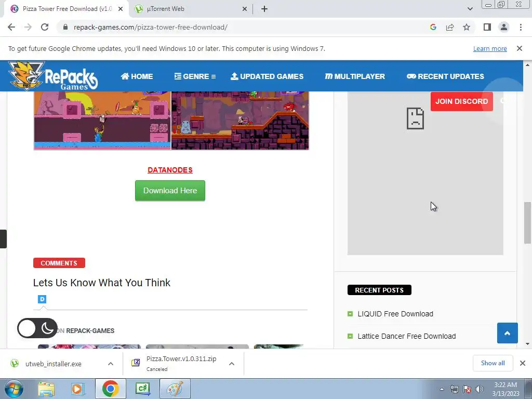This screenshot has width=532, height=399.
Task: Open Windows Explorer from the taskbar
Action: click(x=46, y=389)
